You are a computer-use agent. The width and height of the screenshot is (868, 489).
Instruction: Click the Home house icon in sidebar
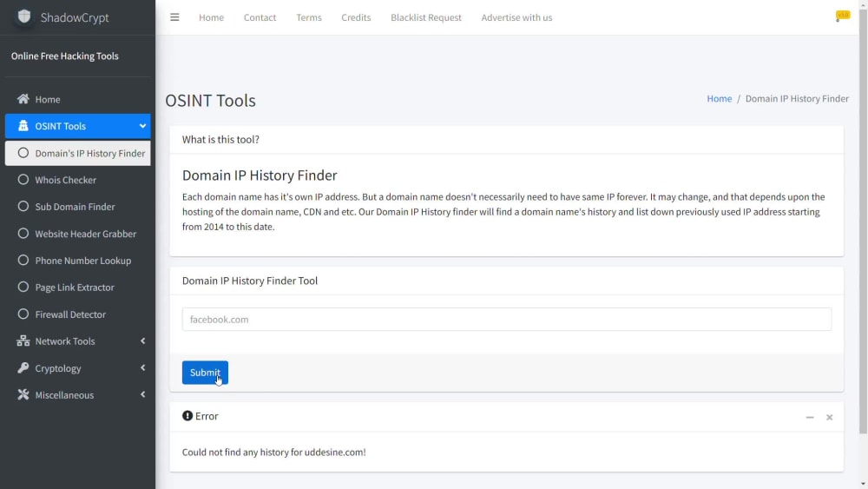coord(23,99)
